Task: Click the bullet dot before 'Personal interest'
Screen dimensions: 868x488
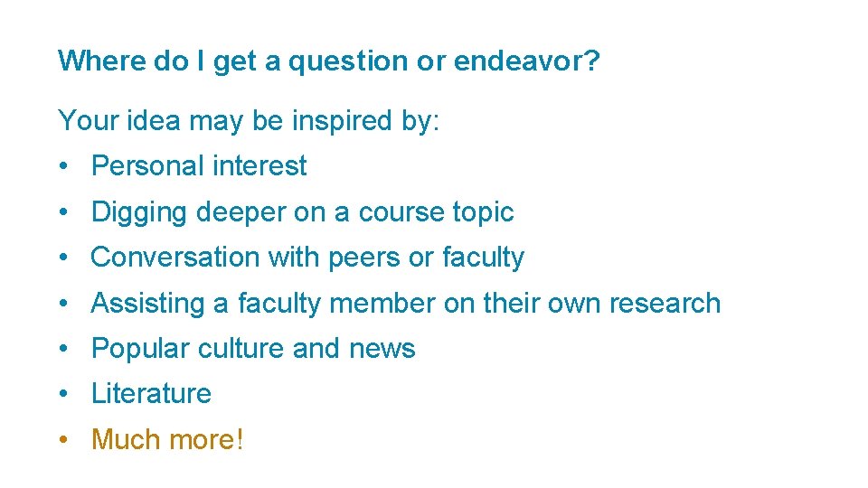Action: click(63, 167)
